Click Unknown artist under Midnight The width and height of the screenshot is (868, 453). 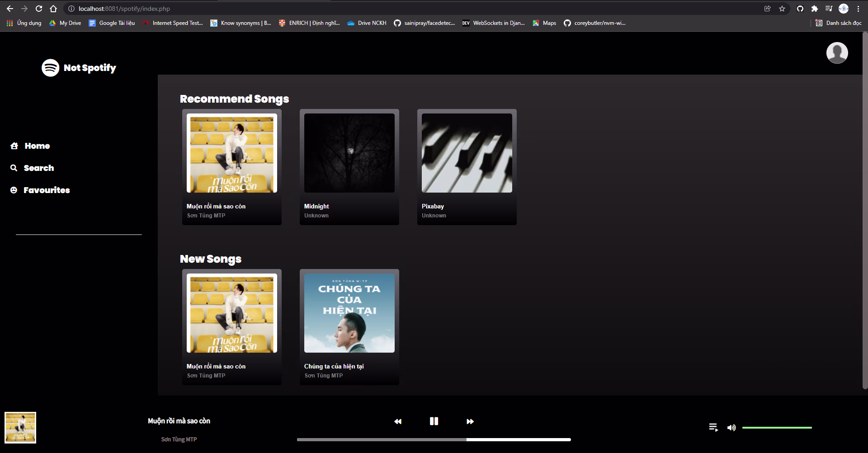316,216
